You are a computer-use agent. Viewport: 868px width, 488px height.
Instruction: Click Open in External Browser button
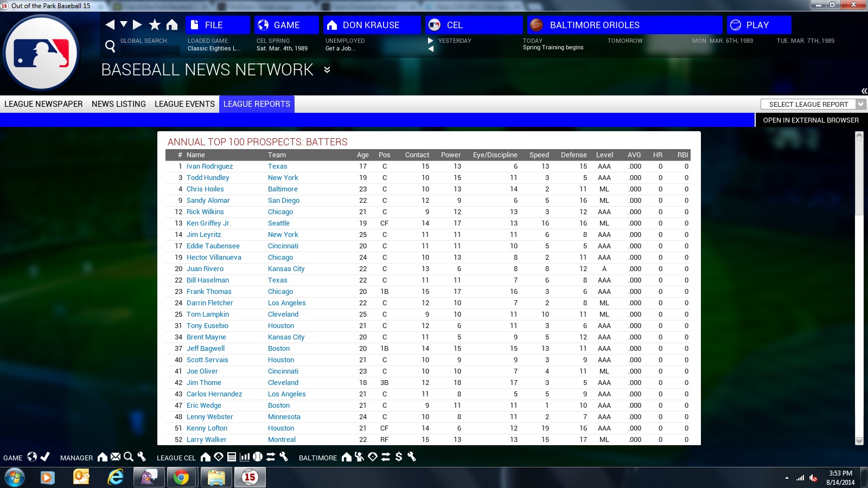pos(811,120)
